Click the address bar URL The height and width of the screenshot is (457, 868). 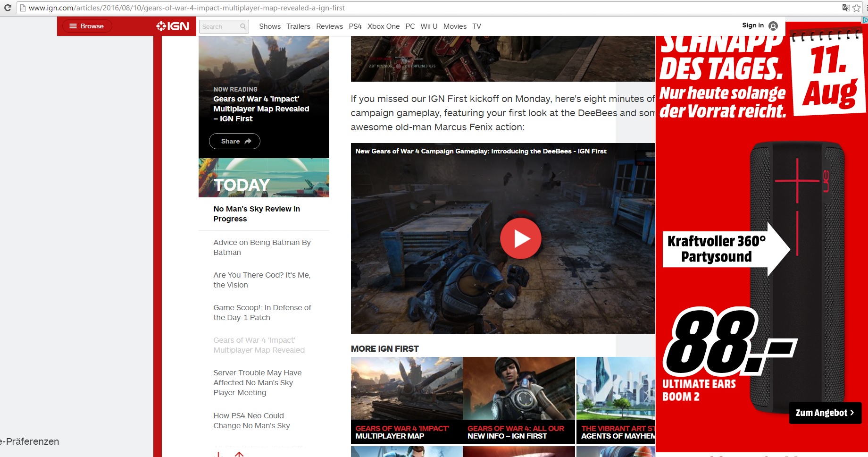click(x=187, y=8)
